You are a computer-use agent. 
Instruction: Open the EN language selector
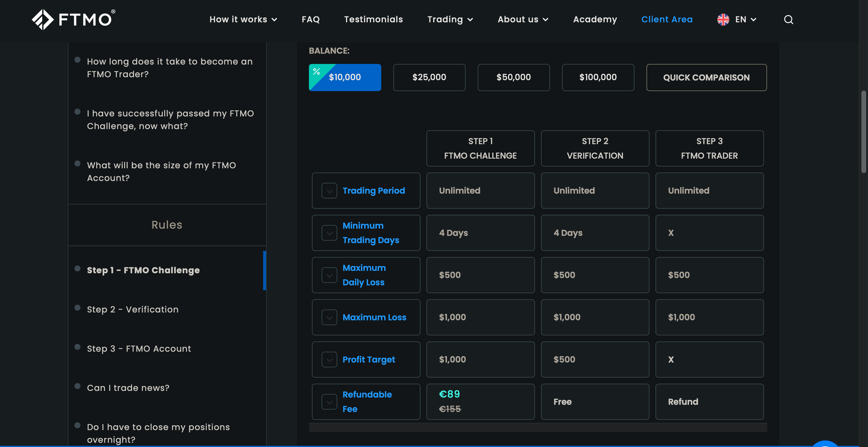[745, 20]
